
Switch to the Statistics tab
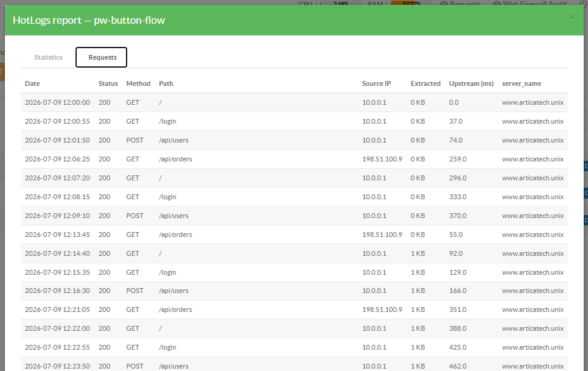48,57
